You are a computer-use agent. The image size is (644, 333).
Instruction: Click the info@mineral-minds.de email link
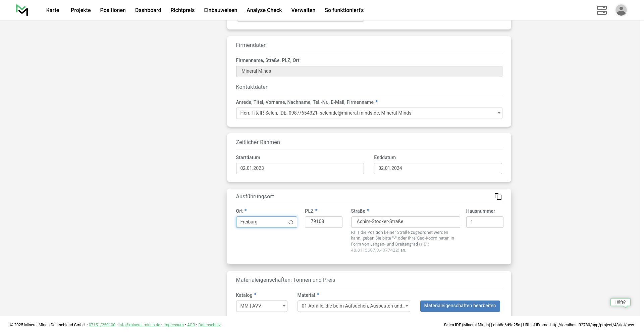point(139,325)
